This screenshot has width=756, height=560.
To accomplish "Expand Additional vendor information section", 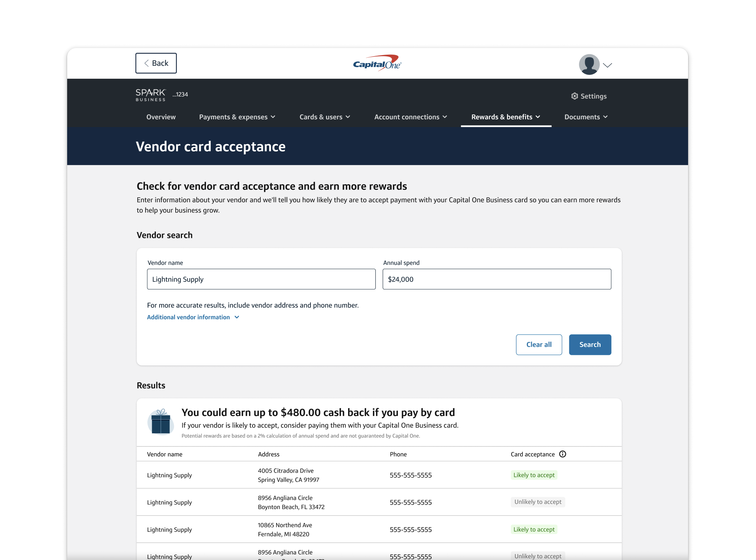I will pos(193,317).
